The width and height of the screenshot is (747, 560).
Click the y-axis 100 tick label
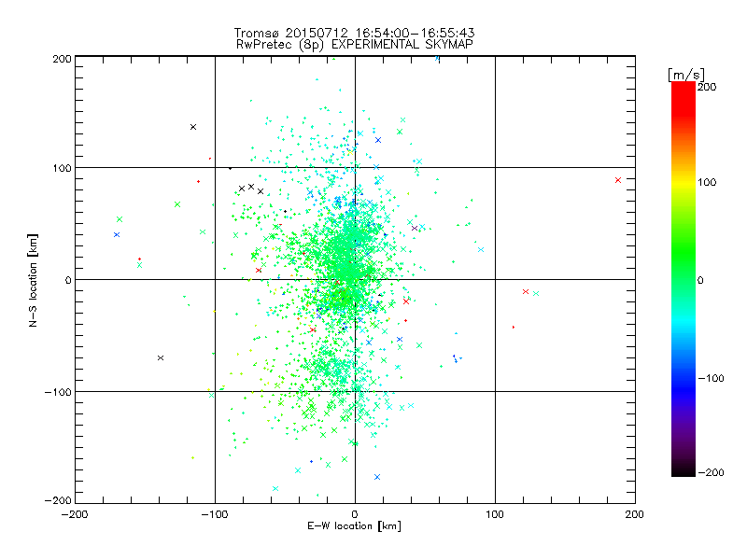[x=62, y=168]
